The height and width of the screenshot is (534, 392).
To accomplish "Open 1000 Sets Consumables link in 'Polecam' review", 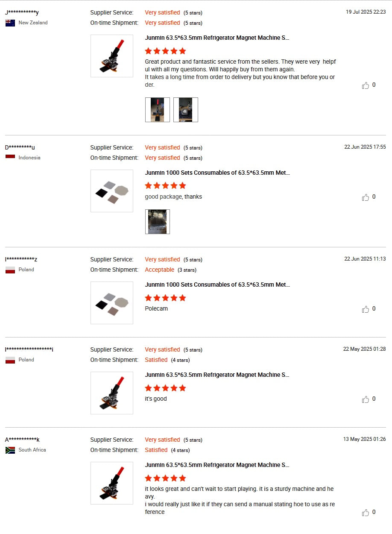I will coord(217,285).
